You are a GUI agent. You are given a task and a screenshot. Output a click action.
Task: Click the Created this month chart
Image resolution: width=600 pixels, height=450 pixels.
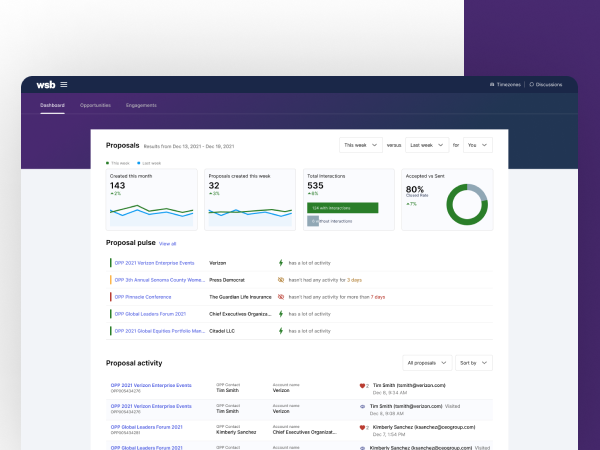[152, 215]
